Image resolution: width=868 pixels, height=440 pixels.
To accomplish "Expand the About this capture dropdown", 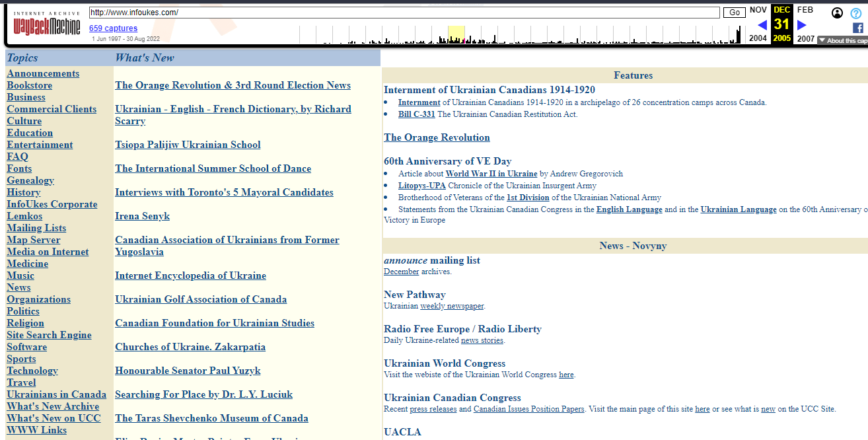I will [x=843, y=40].
